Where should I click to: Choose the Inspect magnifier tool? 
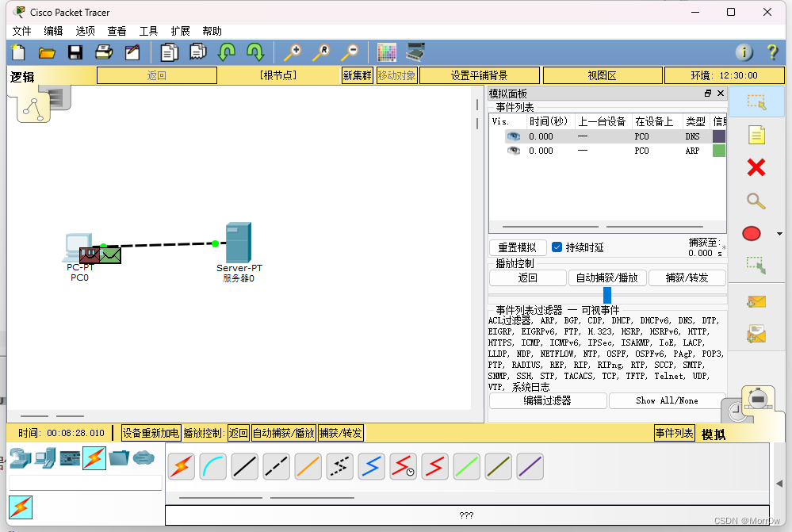tap(756, 201)
